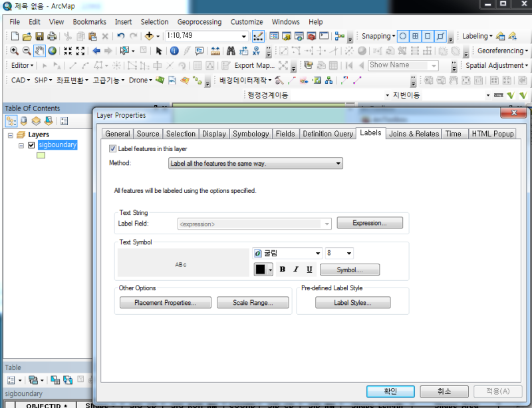Open a map document with folder icon

(27, 36)
